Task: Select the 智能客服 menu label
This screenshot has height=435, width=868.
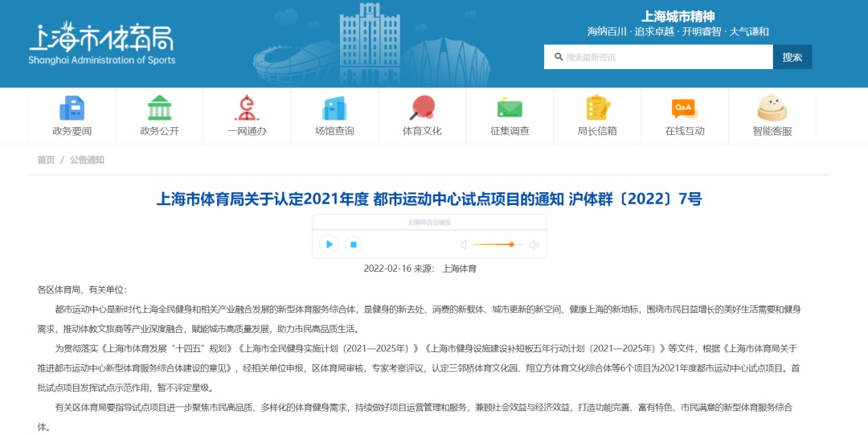Action: (772, 131)
